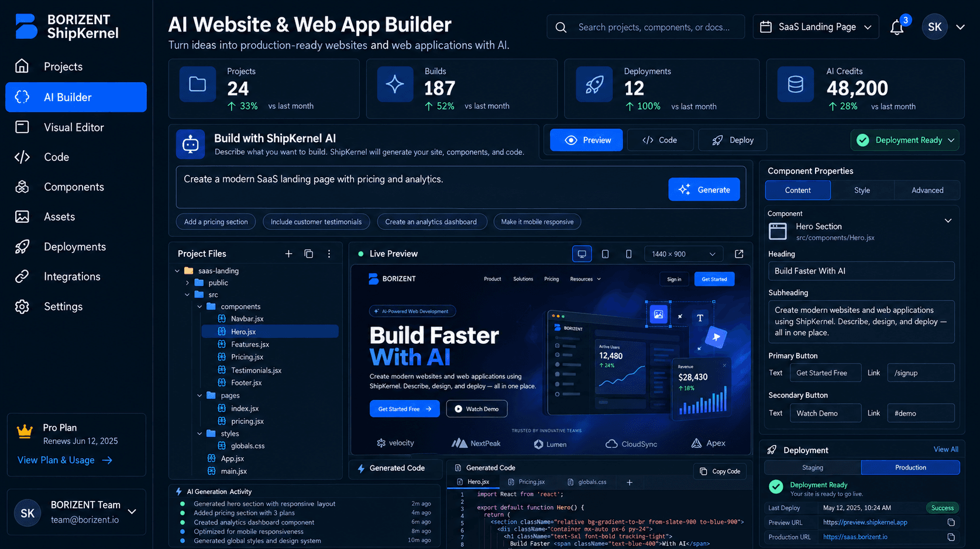Click the search magnifier icon

(561, 27)
